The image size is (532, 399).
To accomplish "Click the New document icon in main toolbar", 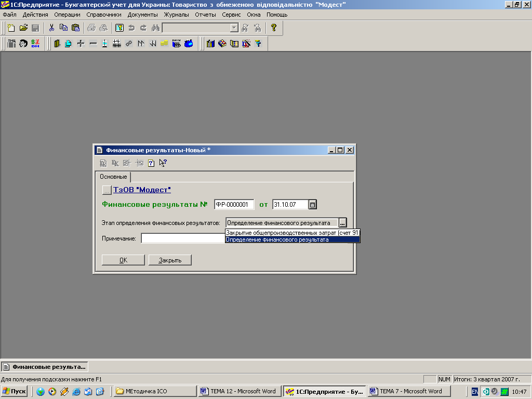I will click(11, 28).
